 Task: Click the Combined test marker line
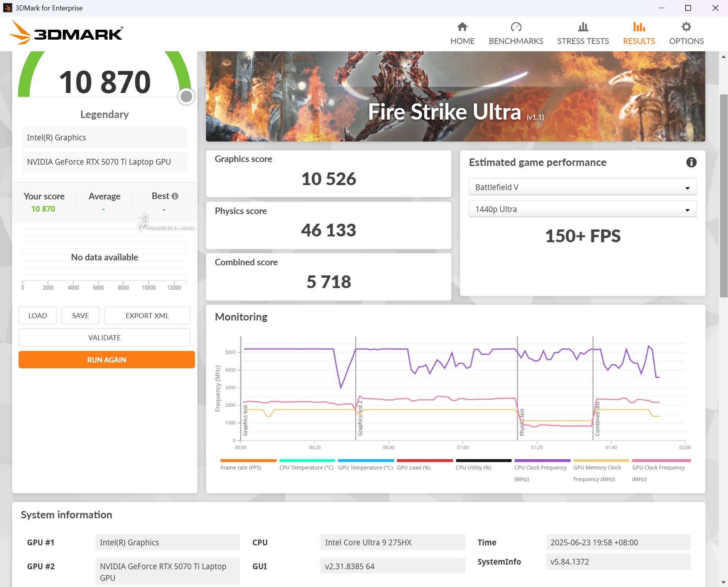(x=593, y=388)
